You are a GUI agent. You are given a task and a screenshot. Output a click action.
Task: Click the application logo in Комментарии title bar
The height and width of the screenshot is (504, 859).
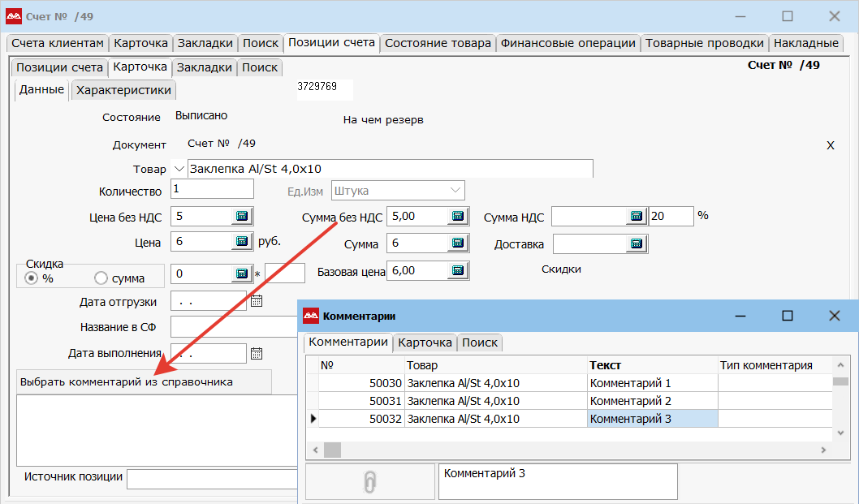pos(311,316)
